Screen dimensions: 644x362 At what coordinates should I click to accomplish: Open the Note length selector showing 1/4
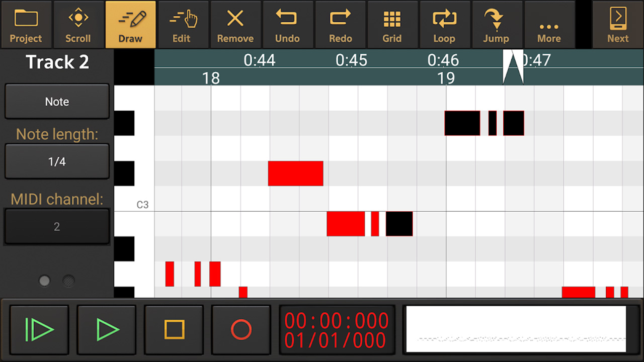point(56,161)
